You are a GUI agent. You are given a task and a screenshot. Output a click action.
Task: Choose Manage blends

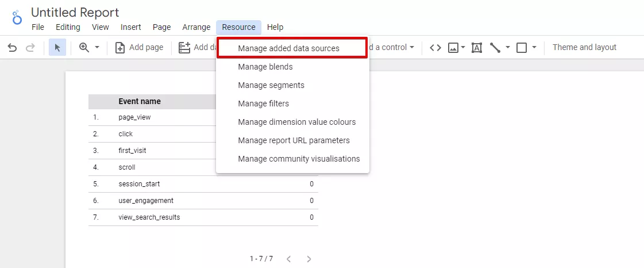click(292, 67)
